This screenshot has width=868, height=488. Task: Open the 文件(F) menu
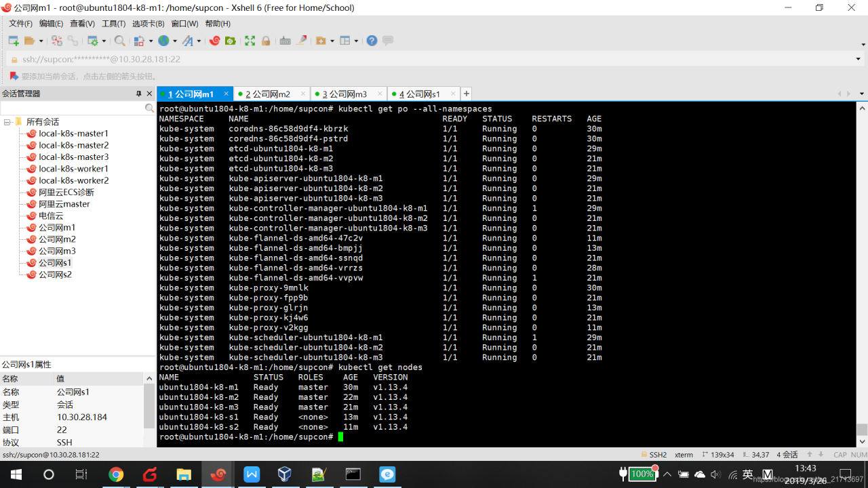pyautogui.click(x=20, y=24)
